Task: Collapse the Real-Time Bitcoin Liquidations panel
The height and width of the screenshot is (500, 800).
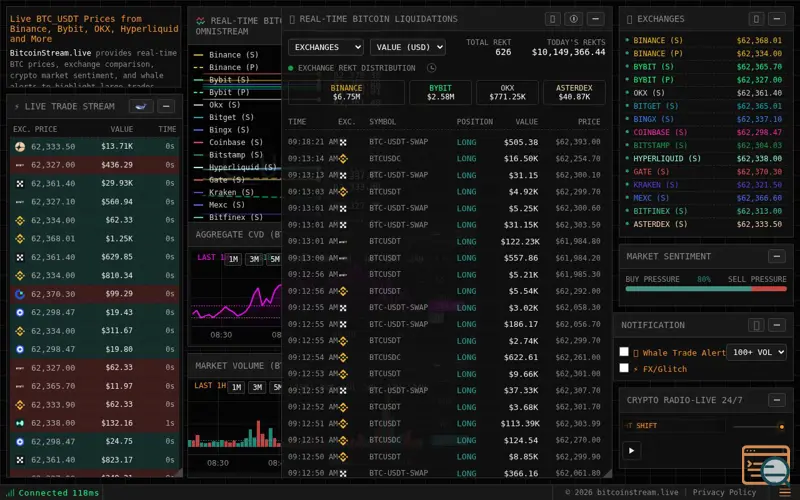Action: (595, 19)
